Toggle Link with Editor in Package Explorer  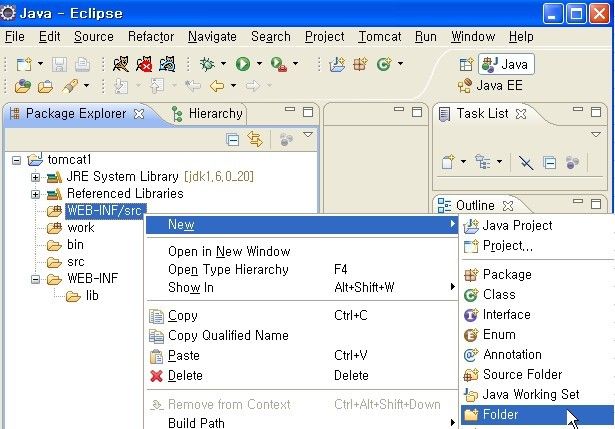point(255,139)
